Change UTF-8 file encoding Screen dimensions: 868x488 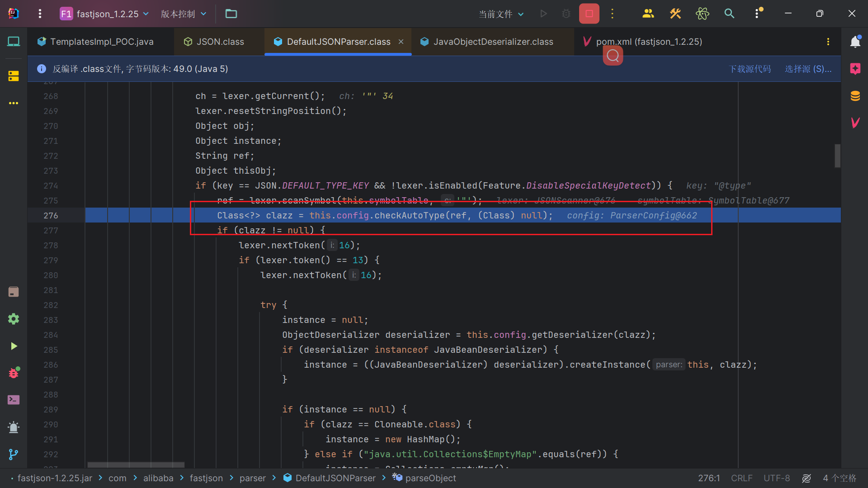(777, 478)
